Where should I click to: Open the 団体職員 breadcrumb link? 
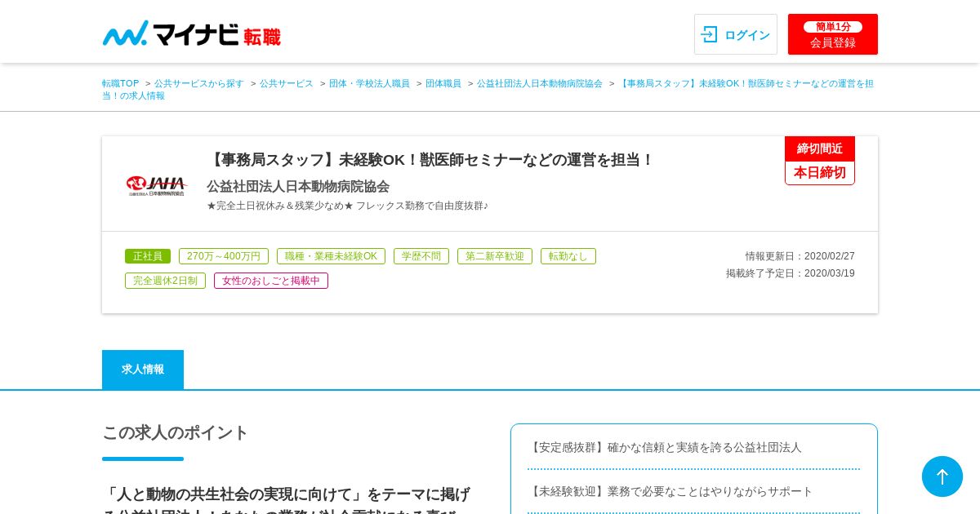[x=443, y=83]
